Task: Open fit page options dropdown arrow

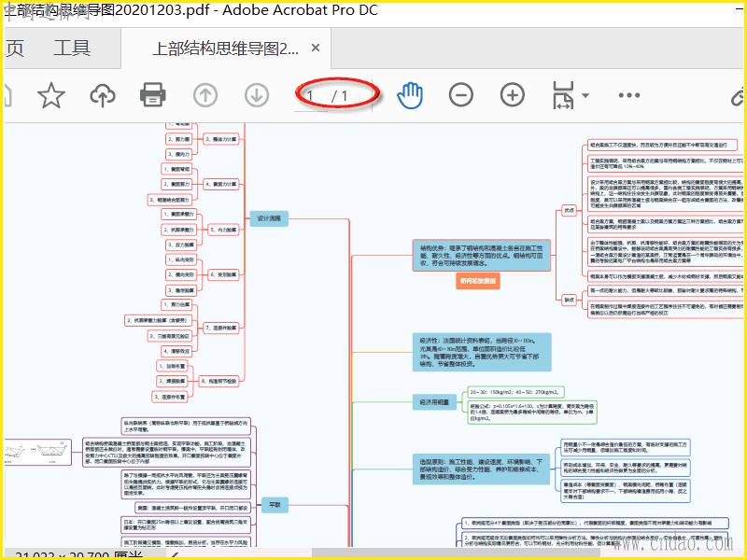Action: click(585, 95)
